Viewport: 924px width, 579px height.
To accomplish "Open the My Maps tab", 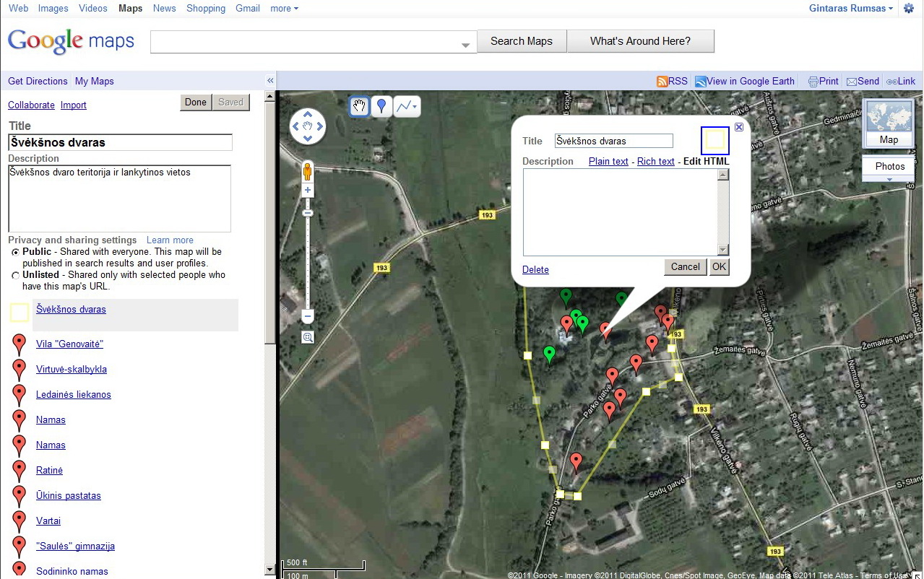I will coord(94,82).
